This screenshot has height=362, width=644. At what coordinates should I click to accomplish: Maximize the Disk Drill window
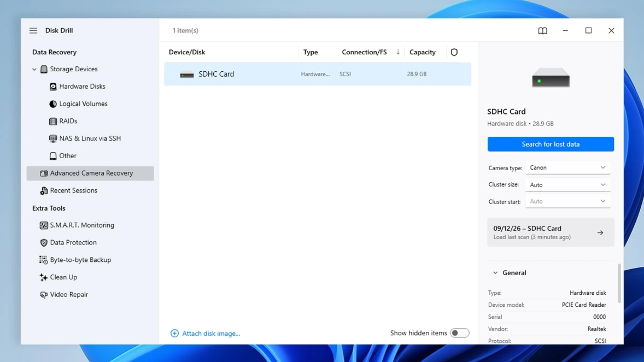588,31
